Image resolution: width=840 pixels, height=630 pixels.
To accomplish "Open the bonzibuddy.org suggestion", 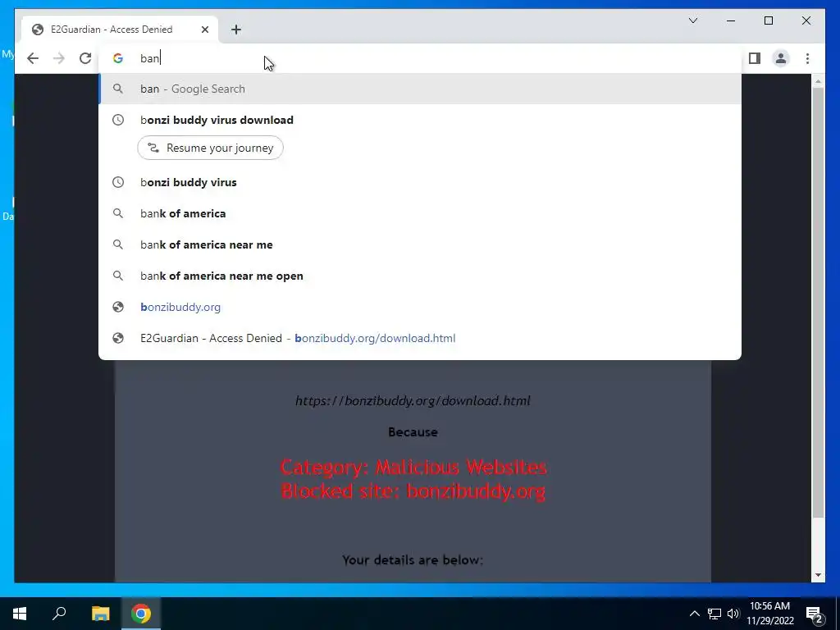I will [x=420, y=307].
